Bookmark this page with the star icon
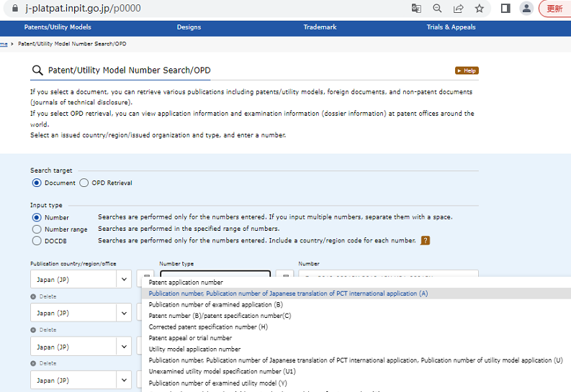The width and height of the screenshot is (571, 392). (479, 9)
